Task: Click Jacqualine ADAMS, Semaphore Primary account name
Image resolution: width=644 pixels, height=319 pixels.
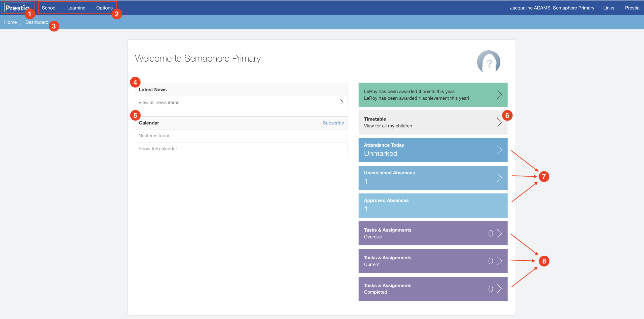Action: 552,8
